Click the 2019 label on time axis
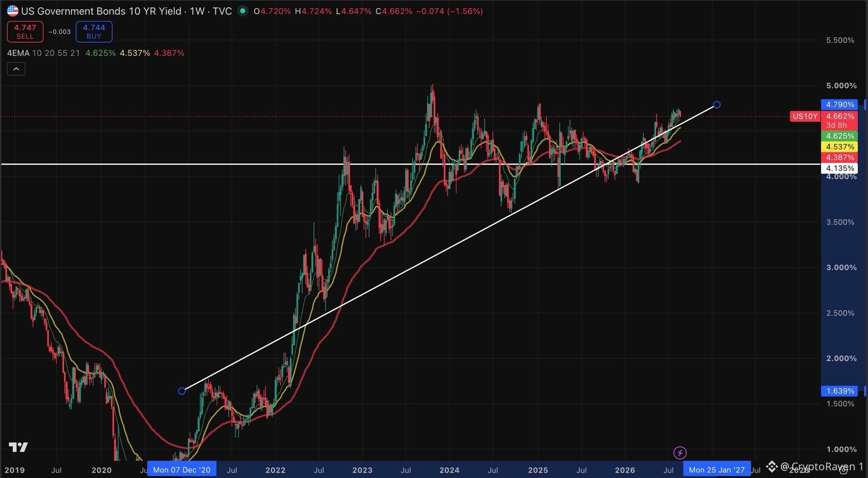Screen dimensions: 868x478 15,470
